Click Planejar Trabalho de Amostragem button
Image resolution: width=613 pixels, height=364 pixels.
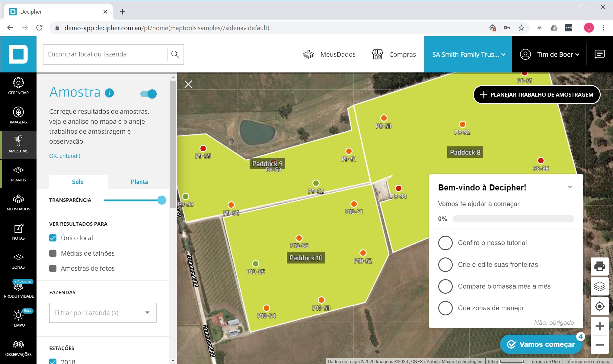(536, 94)
